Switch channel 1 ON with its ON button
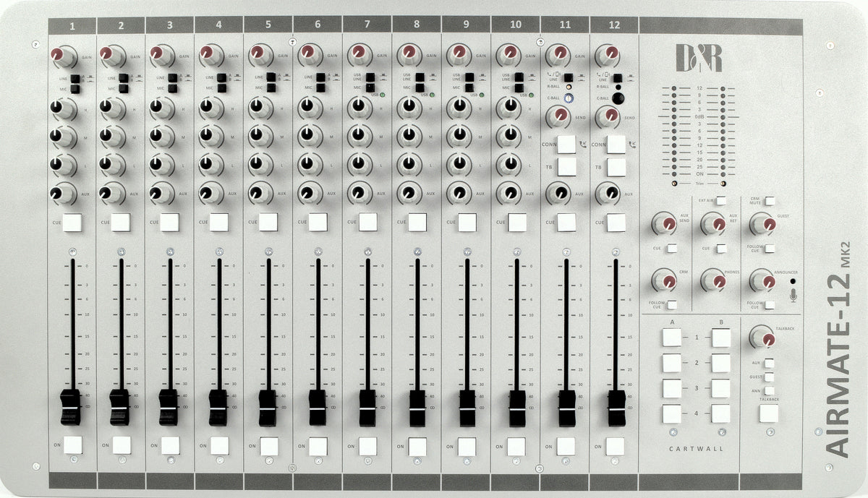 [x=72, y=445]
